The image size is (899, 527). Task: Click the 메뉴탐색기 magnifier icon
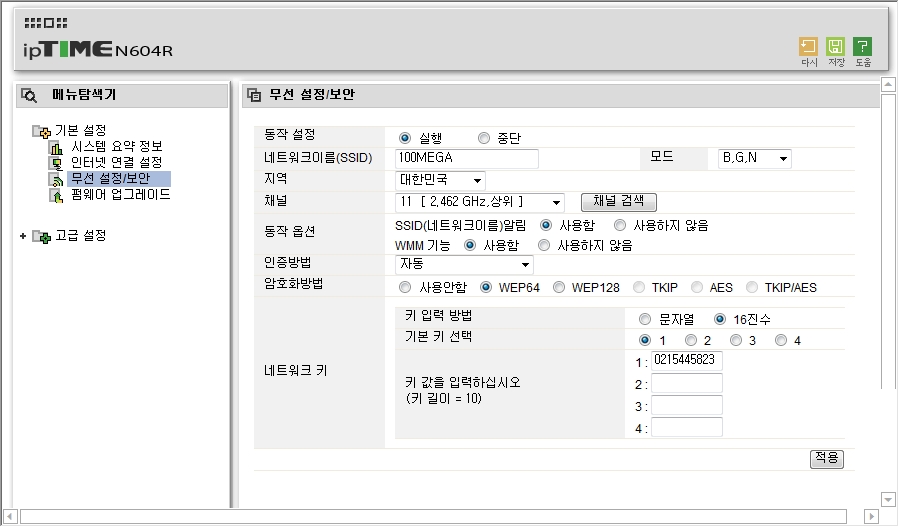(30, 96)
